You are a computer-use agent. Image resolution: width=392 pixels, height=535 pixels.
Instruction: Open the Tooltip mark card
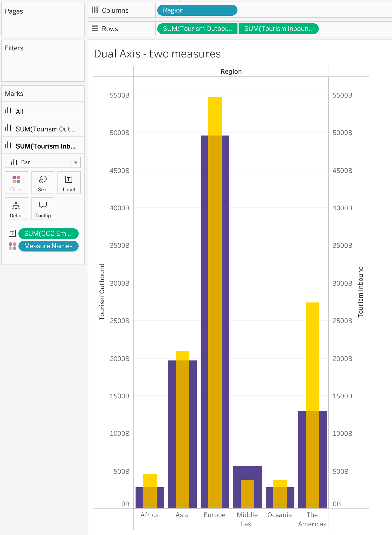pos(43,209)
